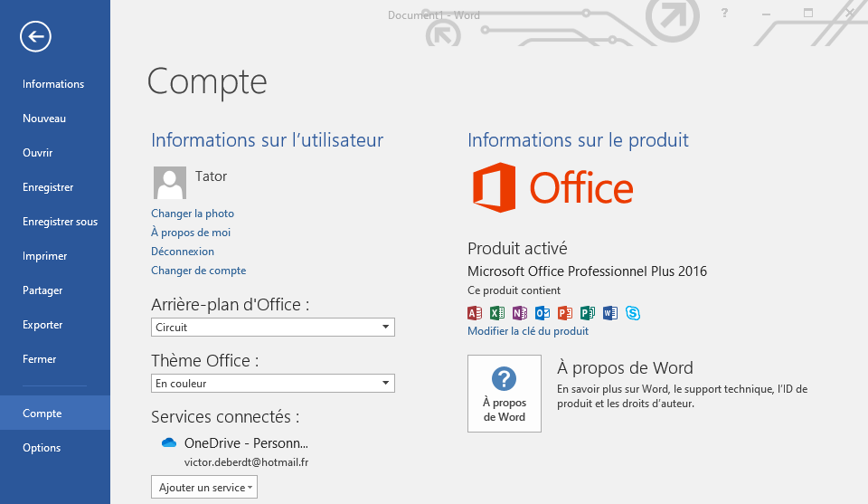Viewport: 868px width, 504px height.
Task: Click the victor.deberdt@hotmail.fr email text
Action: tap(246, 461)
